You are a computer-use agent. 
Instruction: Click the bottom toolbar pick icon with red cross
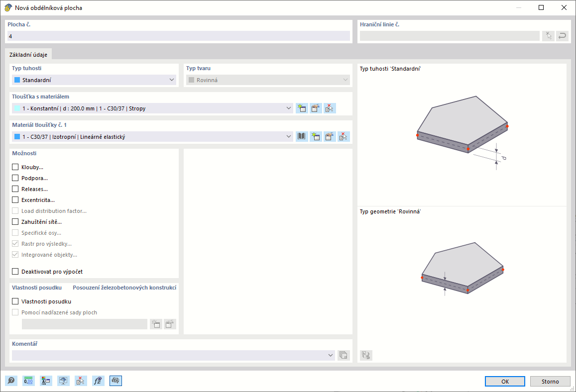click(x=81, y=381)
